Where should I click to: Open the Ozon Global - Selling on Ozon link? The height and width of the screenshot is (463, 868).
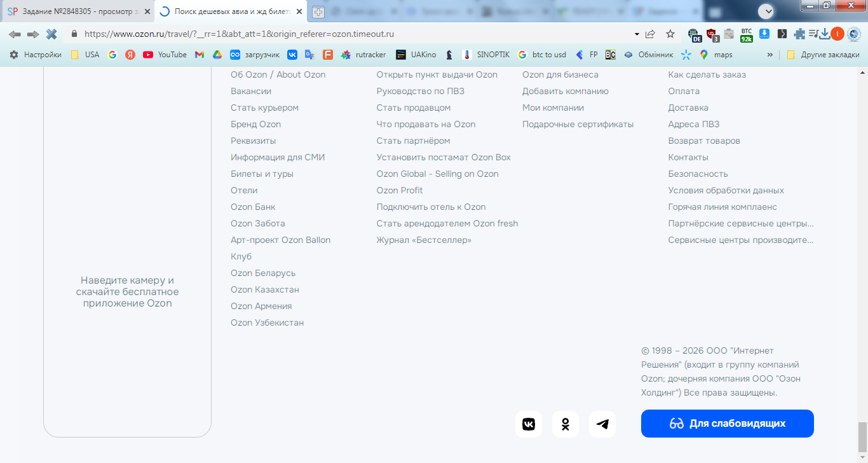438,174
